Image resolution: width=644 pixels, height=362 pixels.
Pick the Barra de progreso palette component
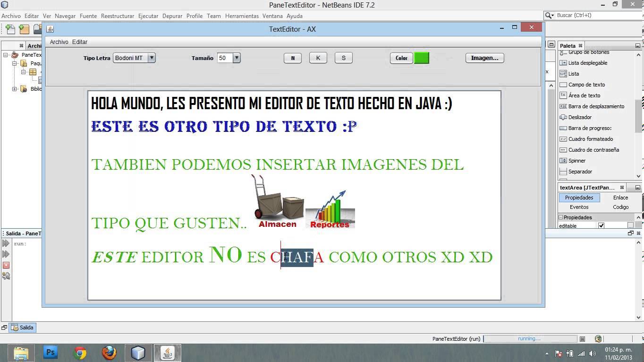585,128
